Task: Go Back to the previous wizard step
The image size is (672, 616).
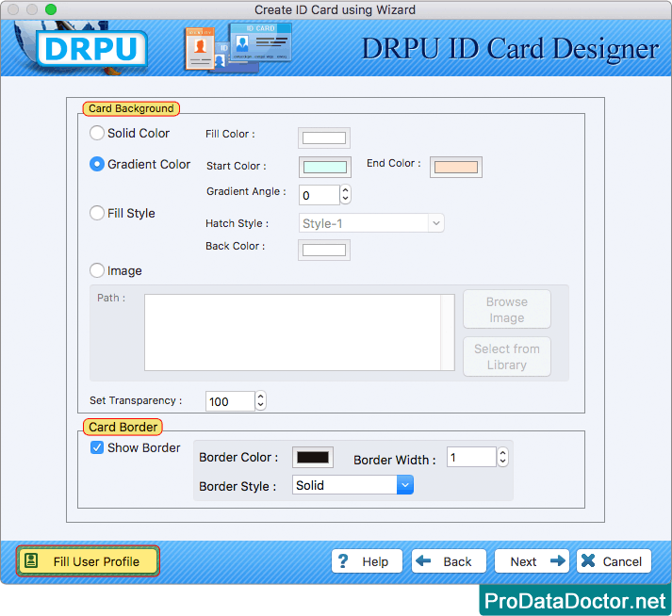Action: [449, 561]
